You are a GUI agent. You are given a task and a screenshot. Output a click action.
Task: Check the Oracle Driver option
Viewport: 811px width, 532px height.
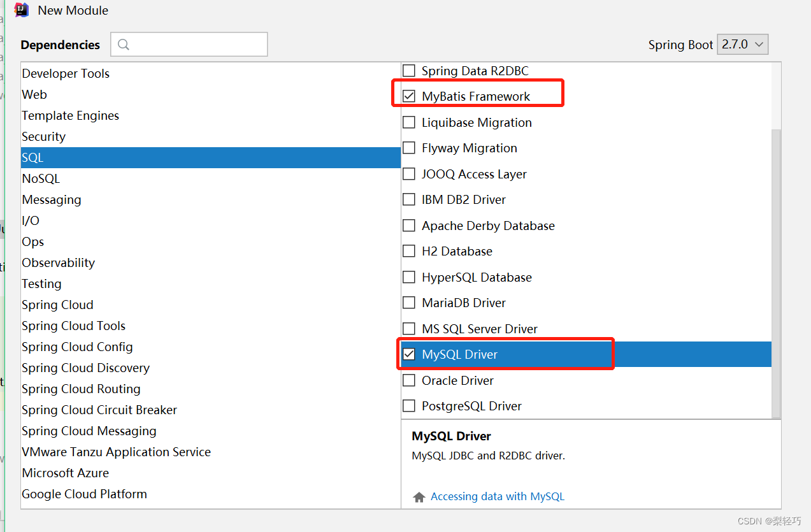(408, 380)
